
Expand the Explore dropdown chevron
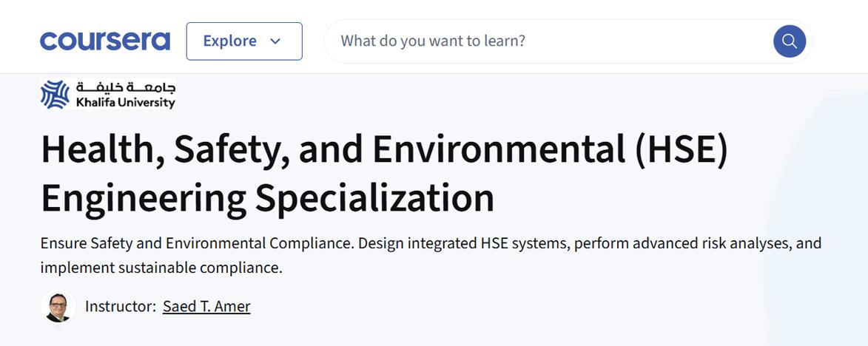tap(276, 41)
